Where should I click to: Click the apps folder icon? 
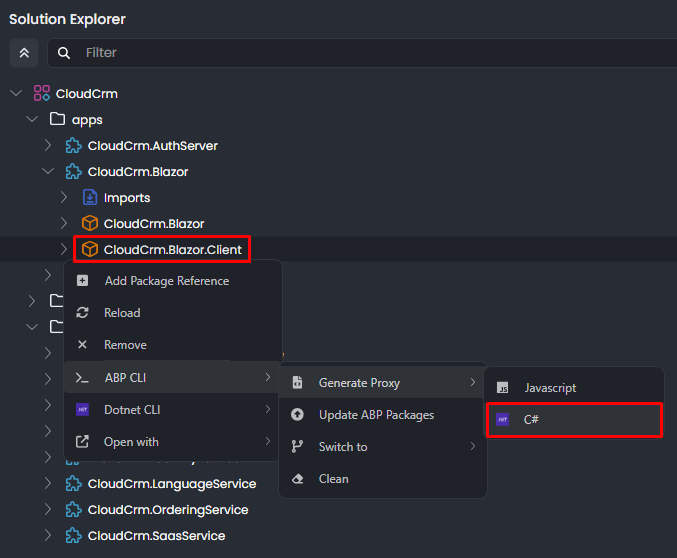[57, 120]
